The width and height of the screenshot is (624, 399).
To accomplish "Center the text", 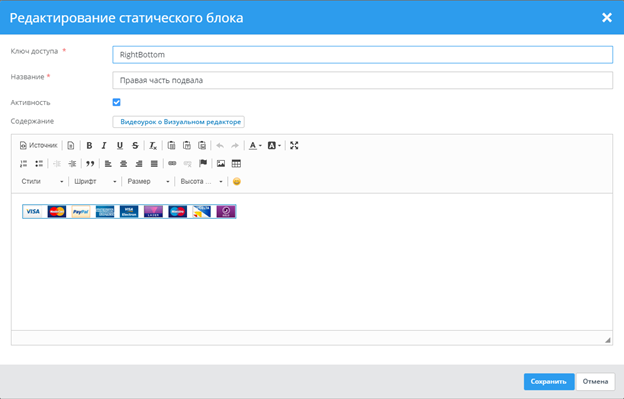I will pyautogui.click(x=123, y=163).
